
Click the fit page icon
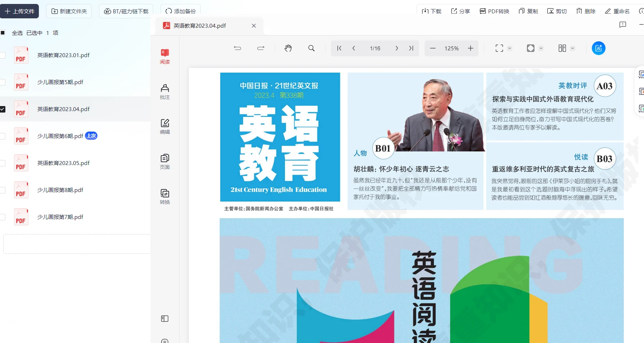[531, 48]
